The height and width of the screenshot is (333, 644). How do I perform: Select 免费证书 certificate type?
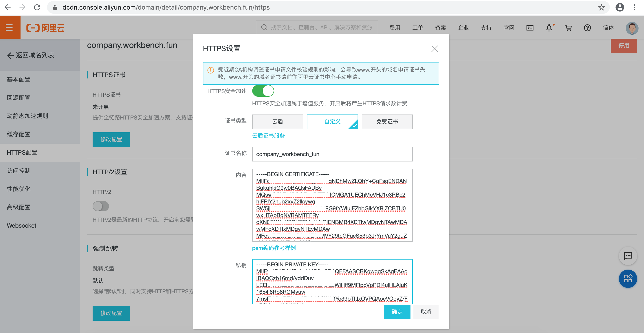(x=387, y=122)
